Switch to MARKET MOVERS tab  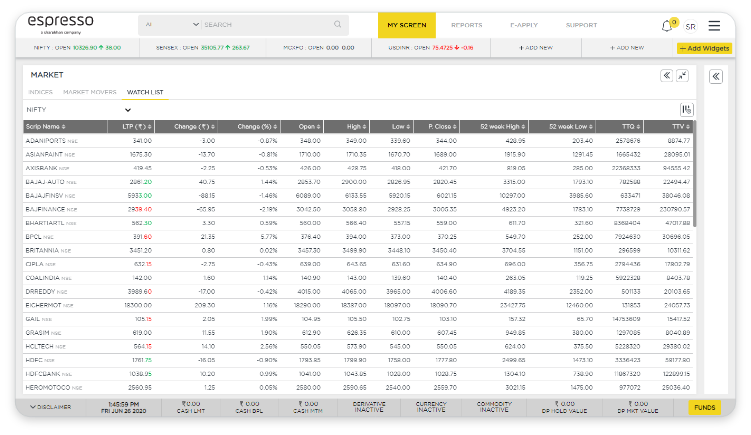(x=90, y=92)
